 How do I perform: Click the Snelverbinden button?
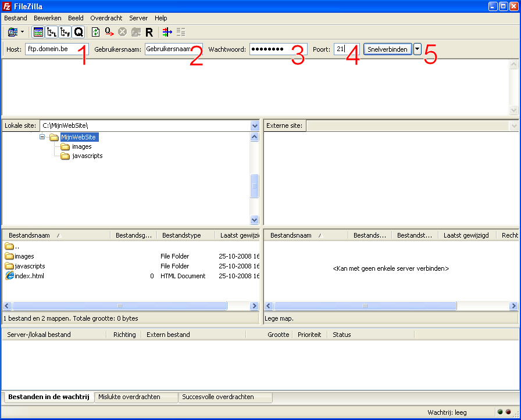tap(387, 49)
